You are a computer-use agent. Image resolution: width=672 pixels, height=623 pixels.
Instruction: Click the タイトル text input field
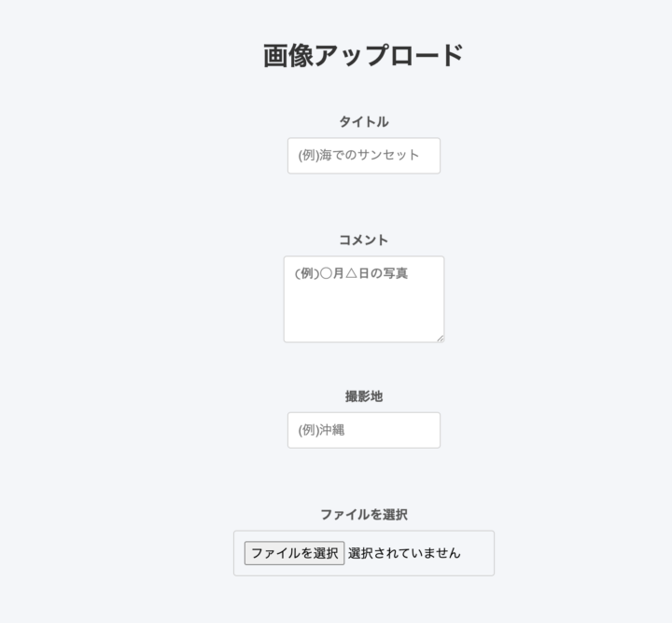coord(363,156)
